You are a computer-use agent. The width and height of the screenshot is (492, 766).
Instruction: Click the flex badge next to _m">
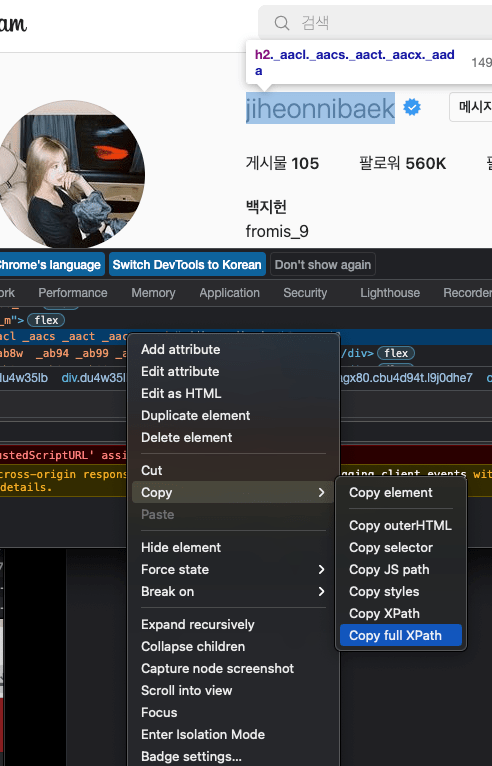46,320
